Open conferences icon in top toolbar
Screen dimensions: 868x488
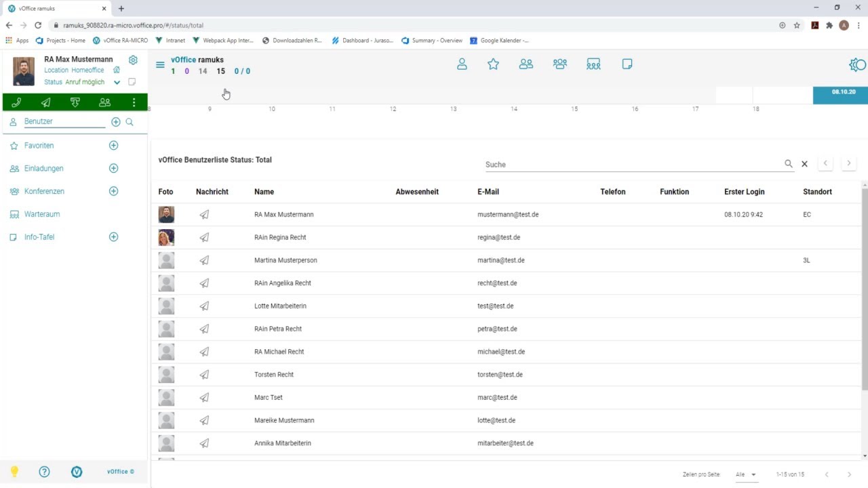pos(559,64)
